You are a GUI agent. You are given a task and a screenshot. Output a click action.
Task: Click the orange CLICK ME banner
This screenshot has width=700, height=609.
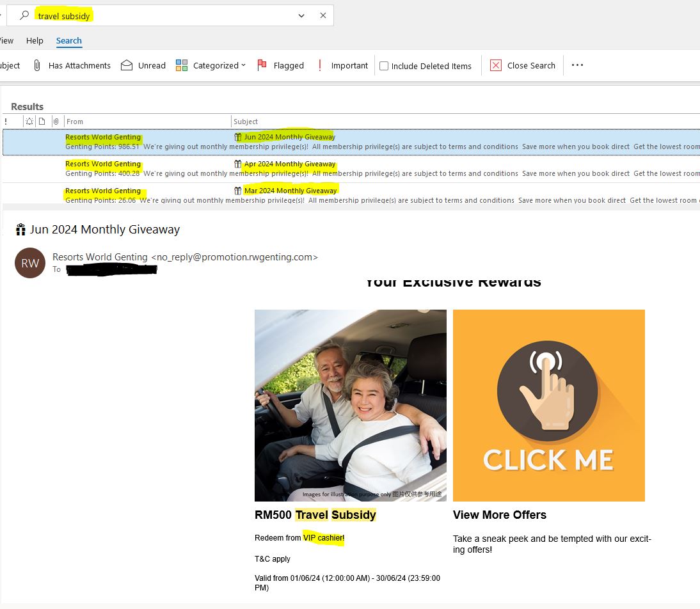pos(548,406)
